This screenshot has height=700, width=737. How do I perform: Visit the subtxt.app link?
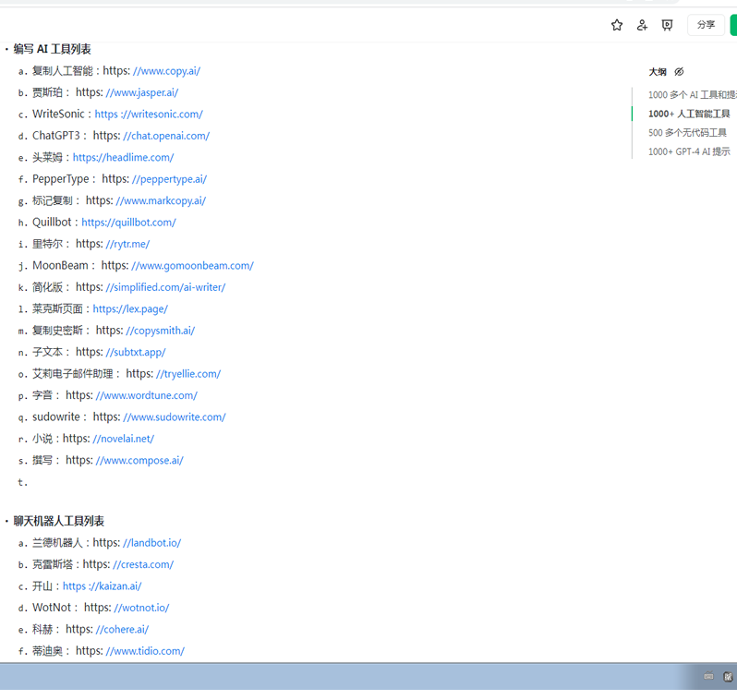[x=136, y=352]
